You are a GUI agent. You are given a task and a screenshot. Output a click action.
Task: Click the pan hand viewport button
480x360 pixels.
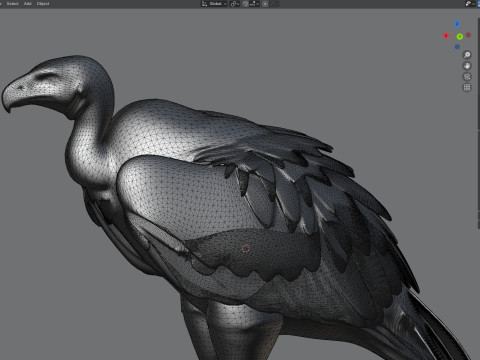pyautogui.click(x=467, y=66)
